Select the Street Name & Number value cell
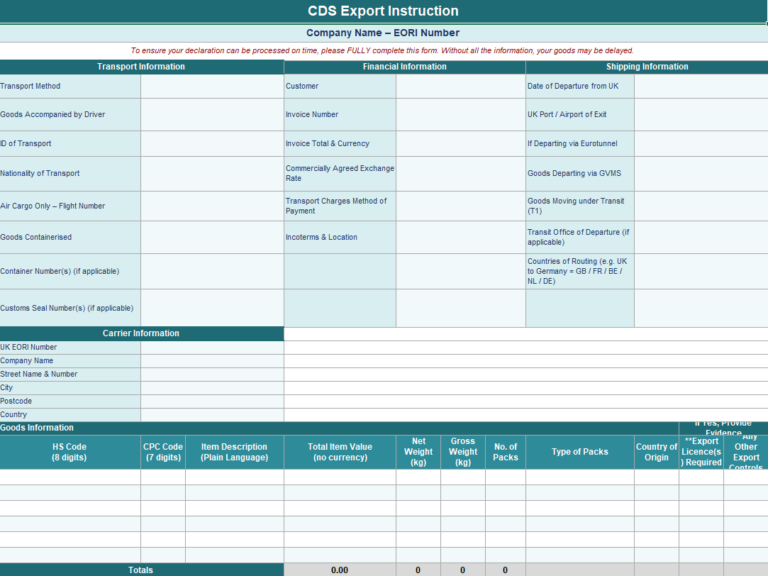Screen dimensions: 768x576 coord(212,374)
